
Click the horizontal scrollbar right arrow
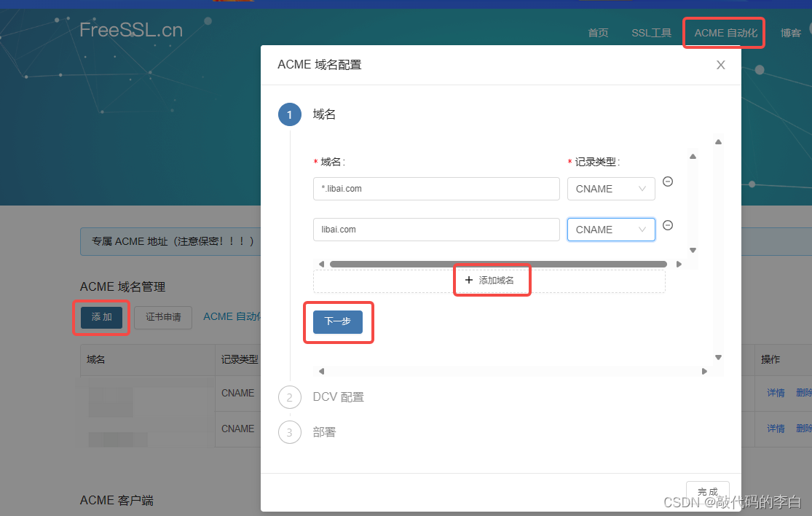click(x=679, y=264)
